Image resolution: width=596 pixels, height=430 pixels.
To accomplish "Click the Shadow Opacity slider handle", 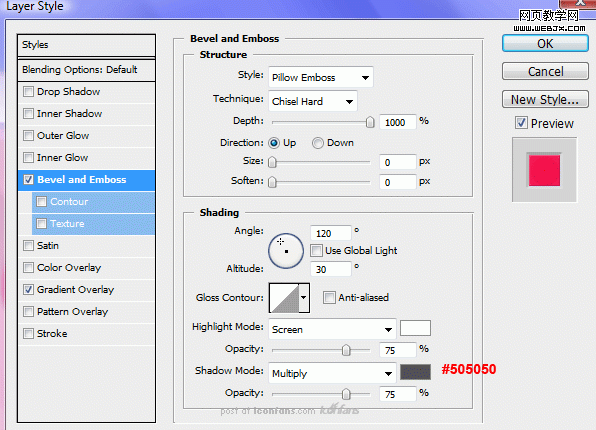I will pos(346,394).
